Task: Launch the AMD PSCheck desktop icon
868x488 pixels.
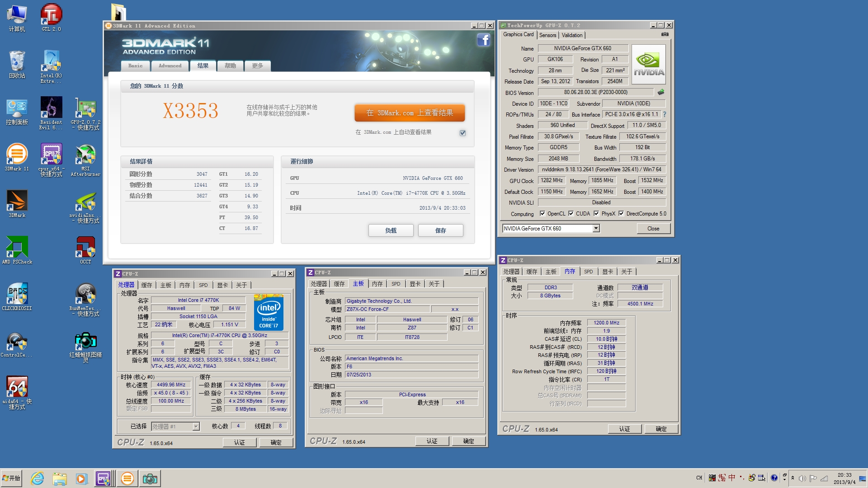Action: (17, 250)
